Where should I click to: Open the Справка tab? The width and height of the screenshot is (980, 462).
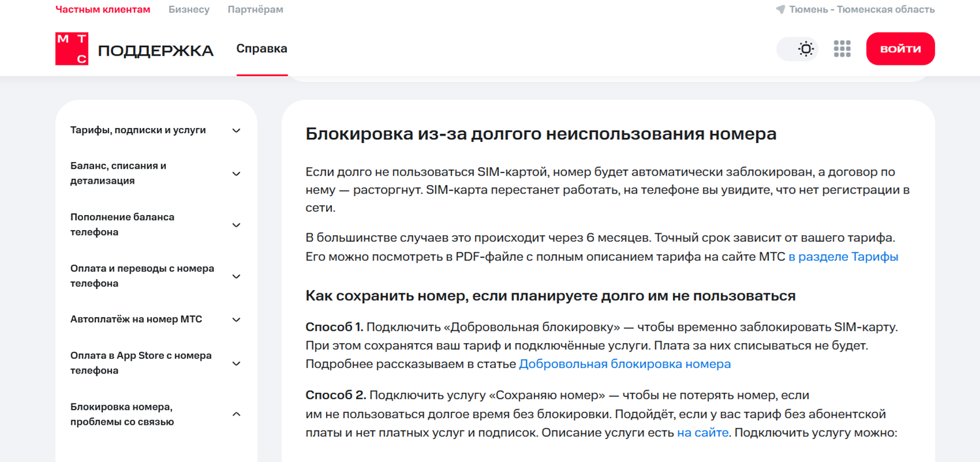[262, 49]
